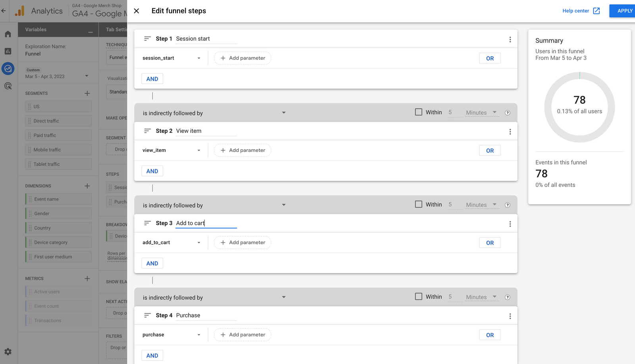This screenshot has width=635, height=364.
Task: Open the three-dot menu for Step 1
Action: point(510,39)
